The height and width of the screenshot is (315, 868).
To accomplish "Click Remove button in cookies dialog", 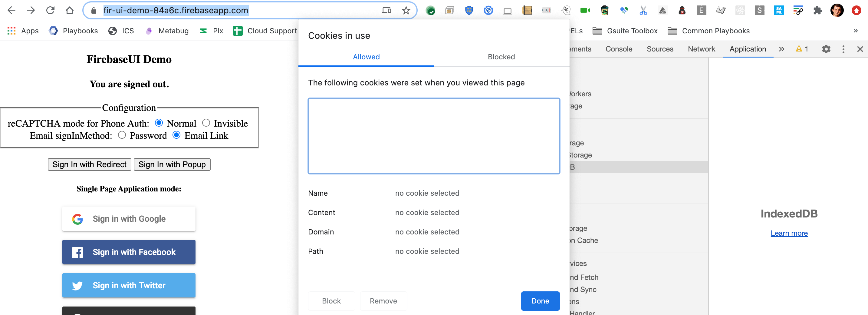I will pyautogui.click(x=383, y=301).
